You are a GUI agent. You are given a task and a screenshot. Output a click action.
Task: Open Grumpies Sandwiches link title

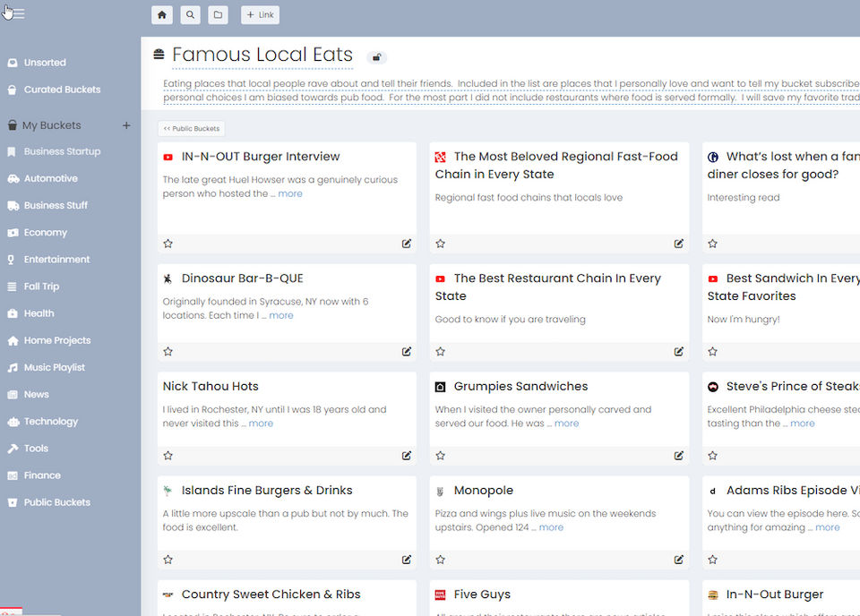pyautogui.click(x=520, y=387)
